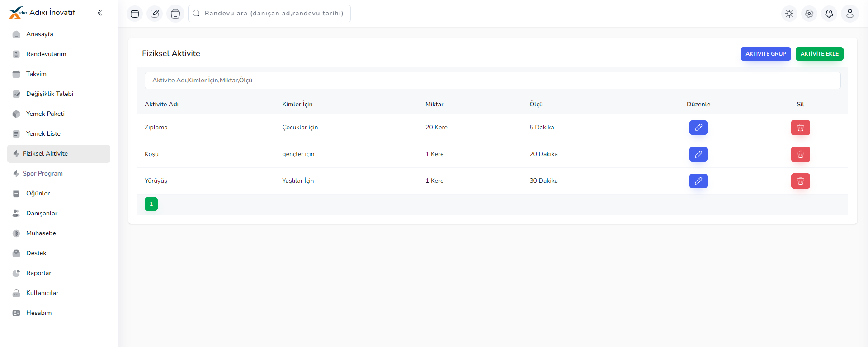Image resolution: width=868 pixels, height=347 pixels.
Task: Focus the activity filter input field
Action: point(492,81)
